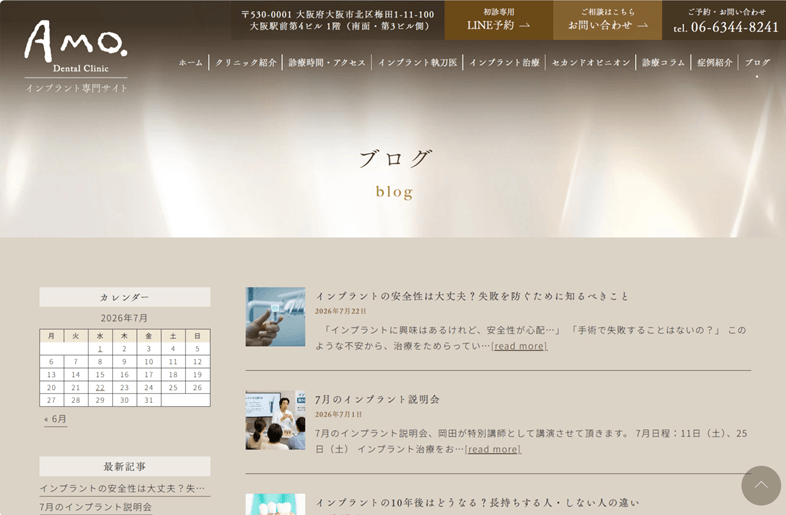Open インプラント執刀医 menu item
This screenshot has width=786, height=515.
418,63
